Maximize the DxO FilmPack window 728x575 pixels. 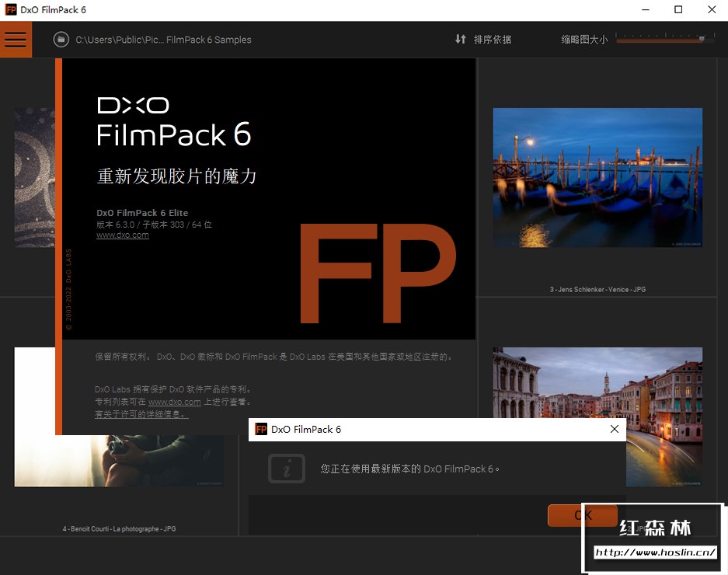click(x=678, y=10)
